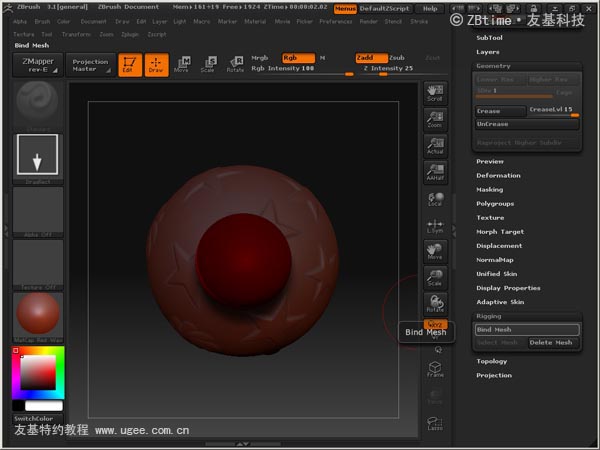
Task: Open the current brush thumbnail
Action: coord(38,104)
